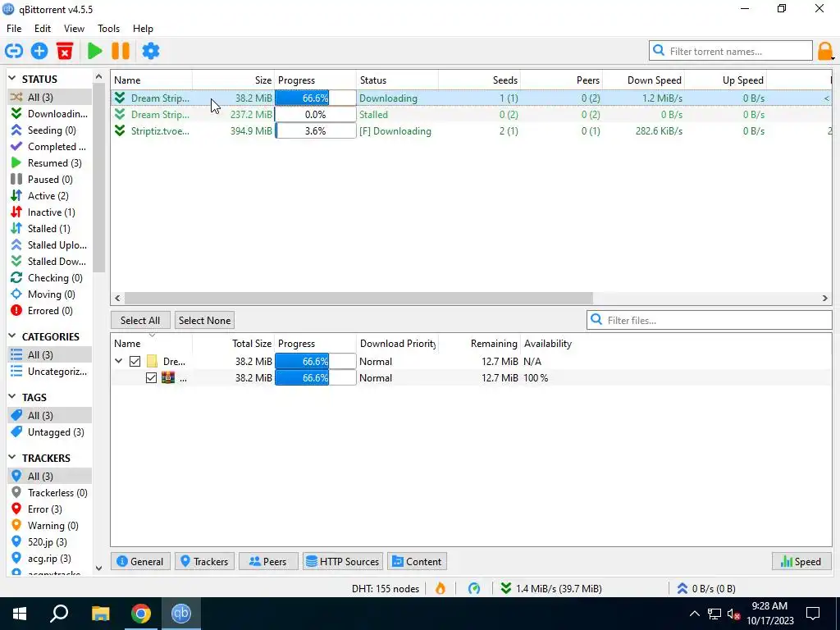Collapse the TRACKERS section
The image size is (840, 630).
(12, 458)
